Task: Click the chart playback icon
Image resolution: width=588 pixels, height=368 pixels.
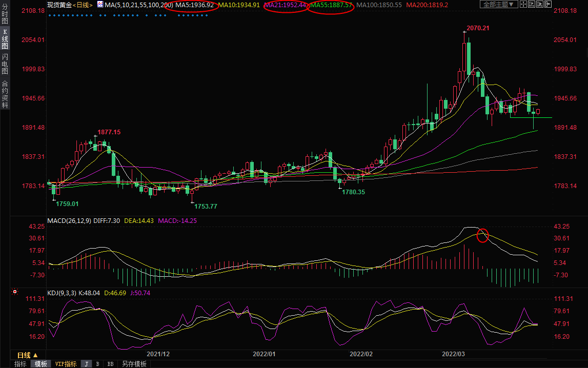Action: click(x=540, y=4)
